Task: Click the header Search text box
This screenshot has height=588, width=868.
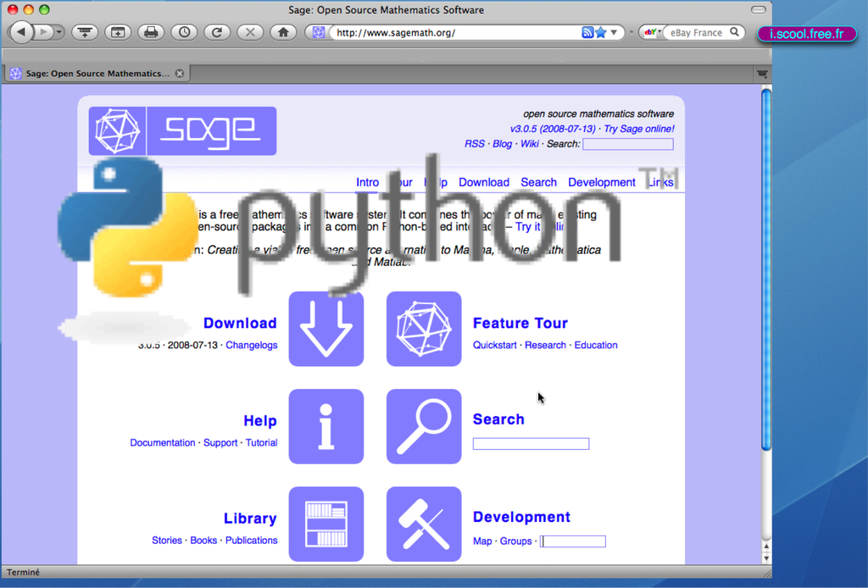Action: pyautogui.click(x=628, y=144)
